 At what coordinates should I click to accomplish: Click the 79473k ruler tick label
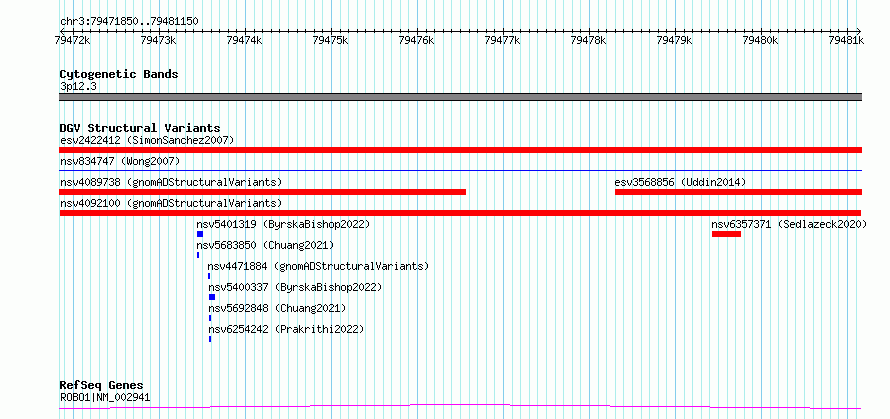click(x=158, y=40)
